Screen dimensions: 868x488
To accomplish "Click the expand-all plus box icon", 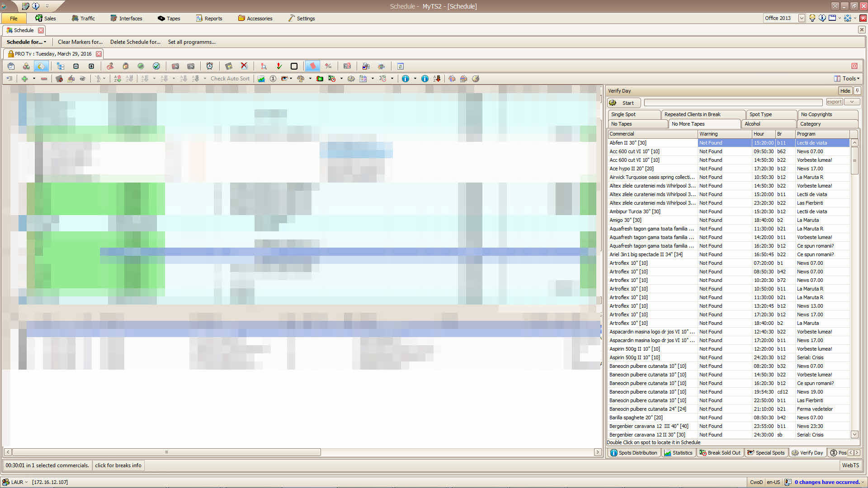I will 91,66.
